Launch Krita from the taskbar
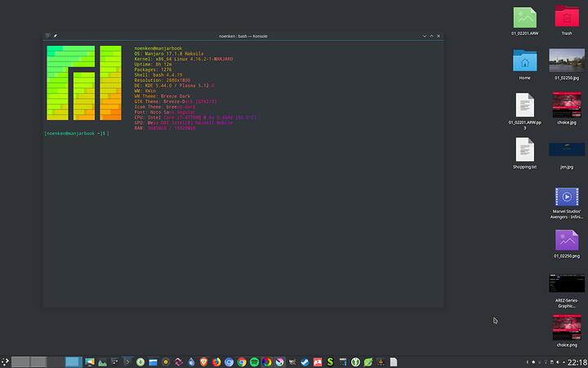Viewport: 588px width, 368px height. pos(279,362)
